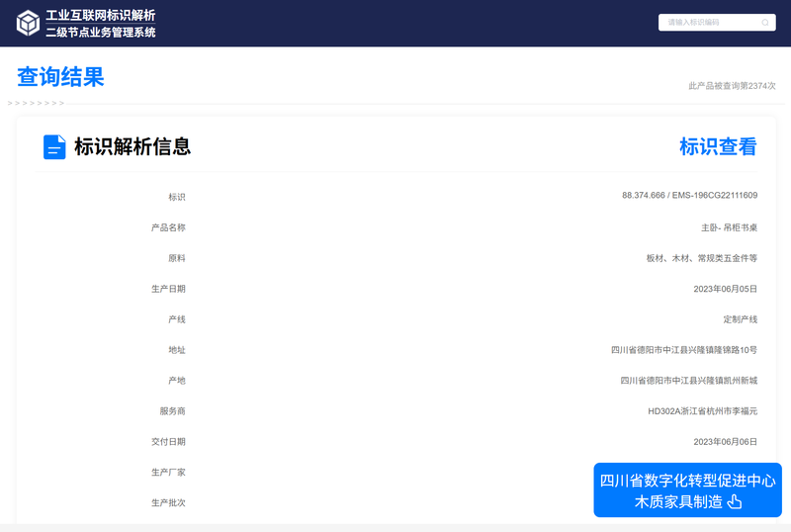Screen dimensions: 791x532
Task: Click the 生产厂家 row label
Action: pyautogui.click(x=168, y=473)
